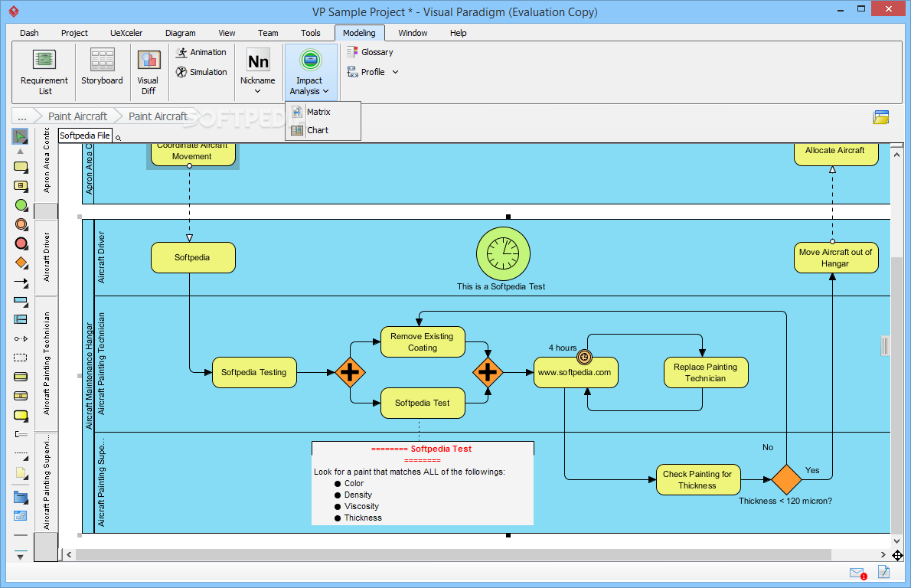The width and height of the screenshot is (911, 588).
Task: Launch the Visual Diff tool
Action: (x=149, y=72)
